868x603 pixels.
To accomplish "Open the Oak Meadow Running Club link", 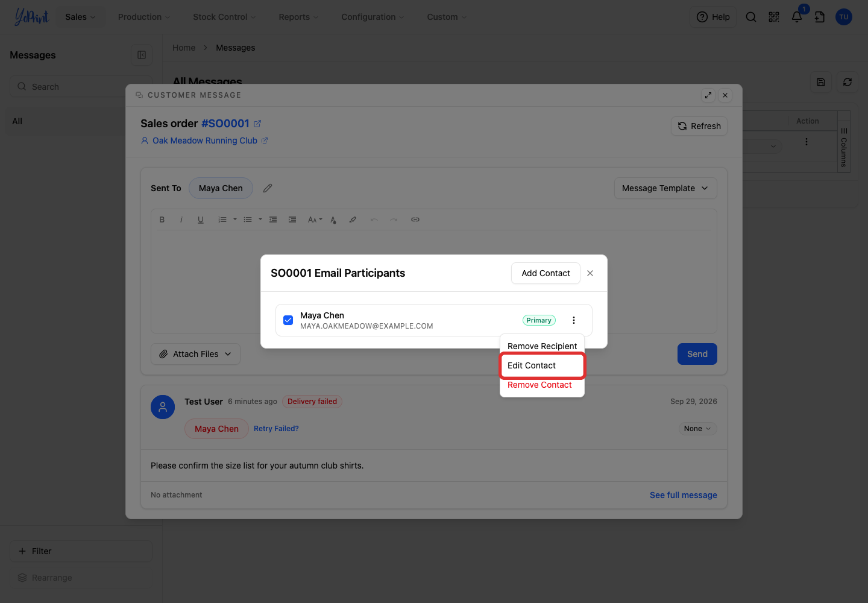I will tap(205, 140).
